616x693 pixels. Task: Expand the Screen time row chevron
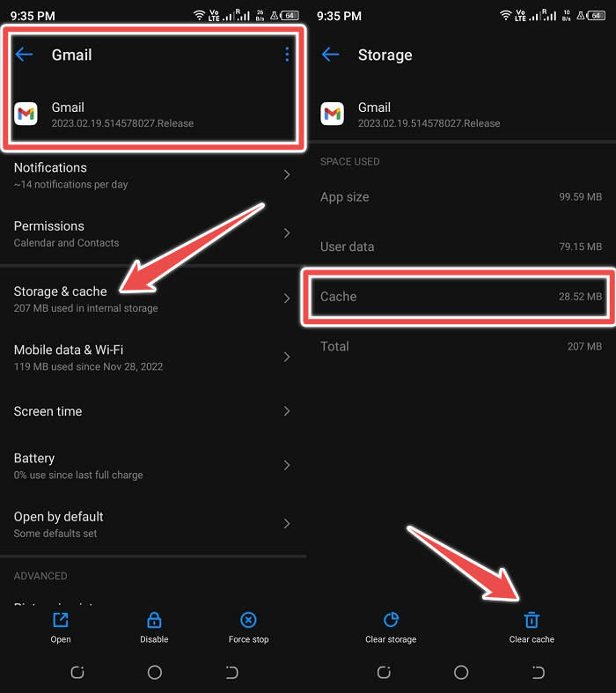tap(287, 411)
